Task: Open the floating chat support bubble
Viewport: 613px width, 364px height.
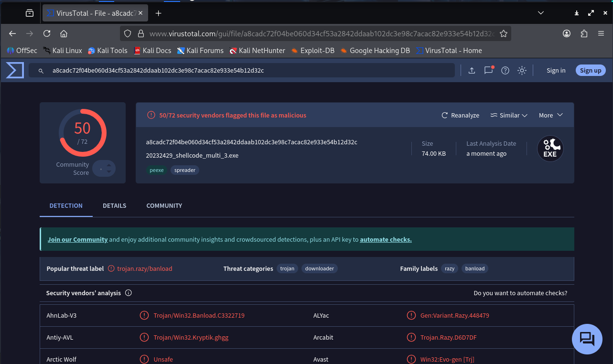Action: click(x=587, y=339)
